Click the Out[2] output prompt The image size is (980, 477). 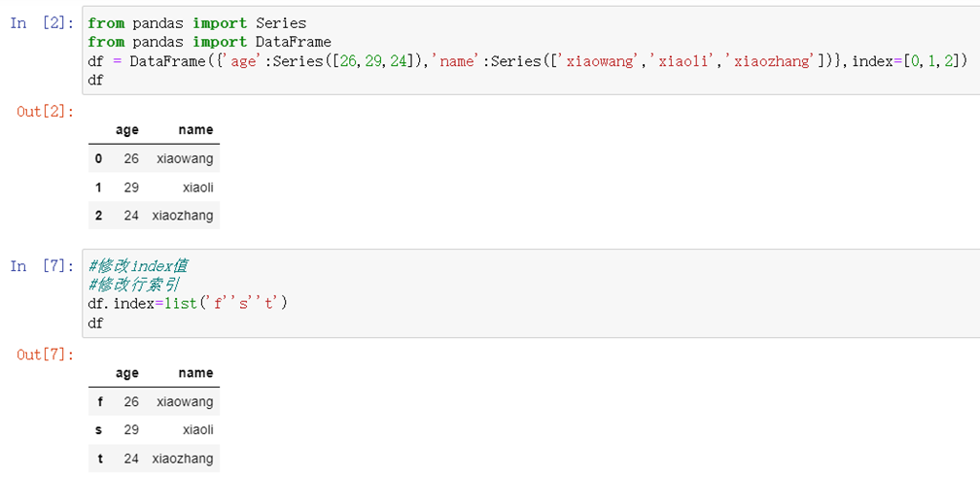(x=45, y=113)
